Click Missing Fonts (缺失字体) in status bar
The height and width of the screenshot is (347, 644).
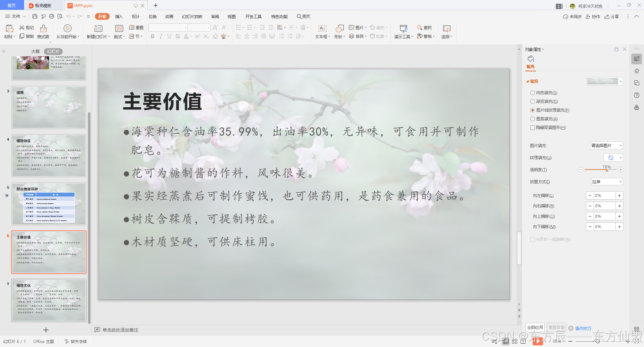(x=76, y=341)
